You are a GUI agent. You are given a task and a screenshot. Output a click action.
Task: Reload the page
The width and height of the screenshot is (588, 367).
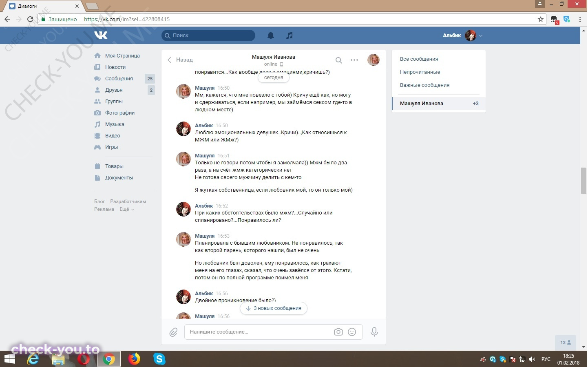point(30,19)
